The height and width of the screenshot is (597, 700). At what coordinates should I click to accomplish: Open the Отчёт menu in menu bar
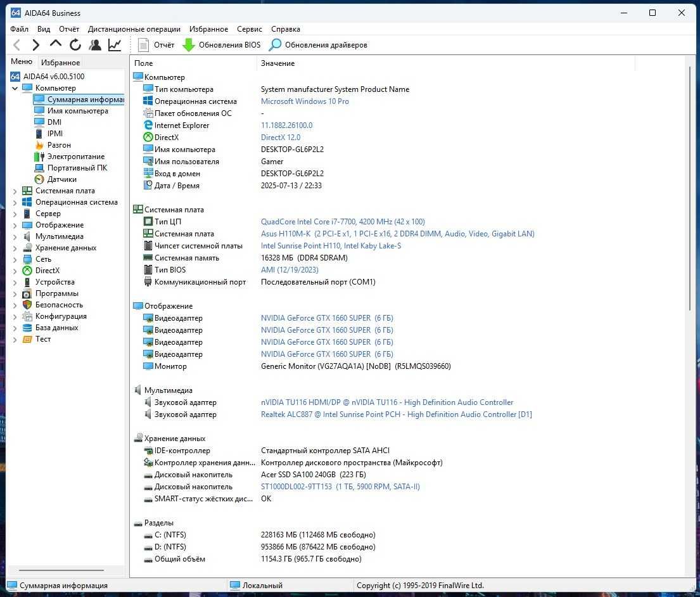tap(69, 29)
